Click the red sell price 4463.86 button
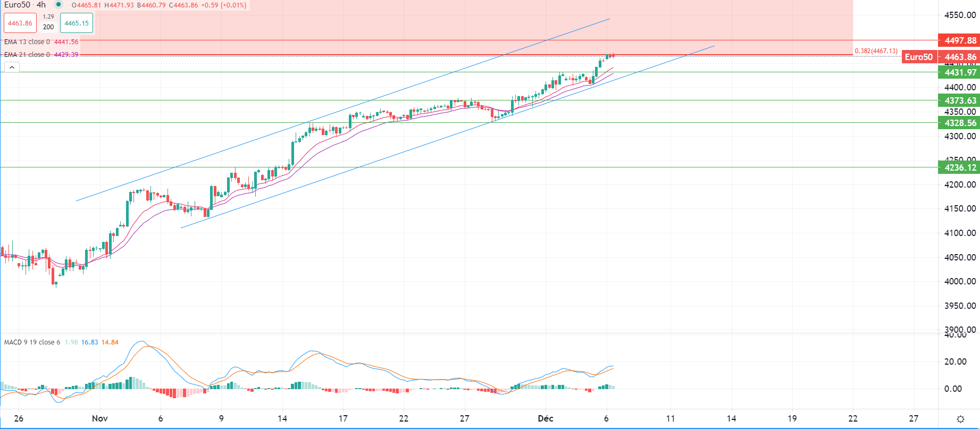 [20, 23]
